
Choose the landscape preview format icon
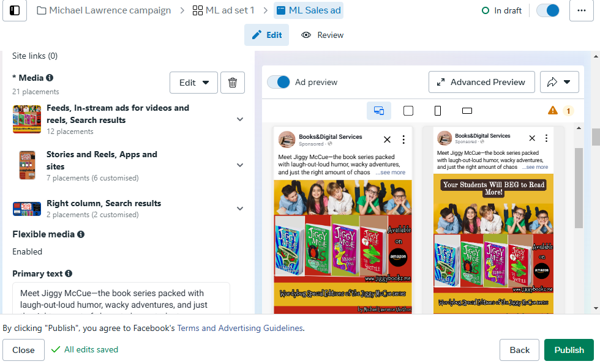467,111
